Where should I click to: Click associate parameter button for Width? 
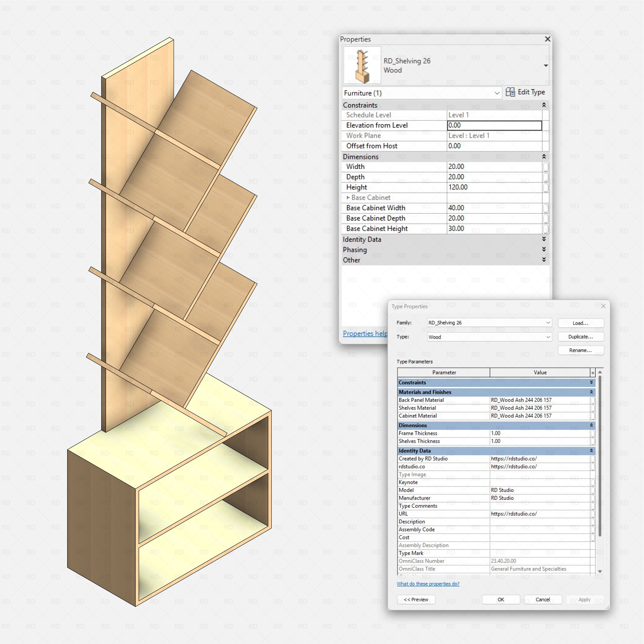pyautogui.click(x=546, y=167)
